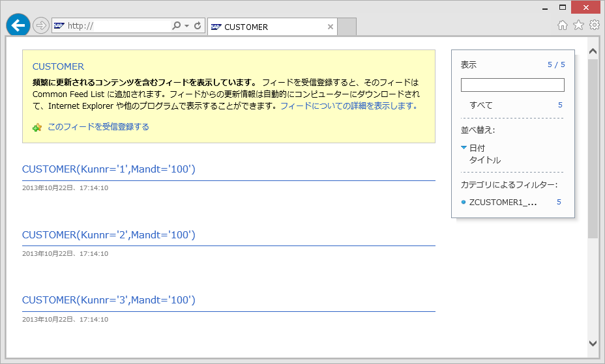Open the Favorites star icon
Image resolution: width=605 pixels, height=364 pixels.
[x=578, y=25]
